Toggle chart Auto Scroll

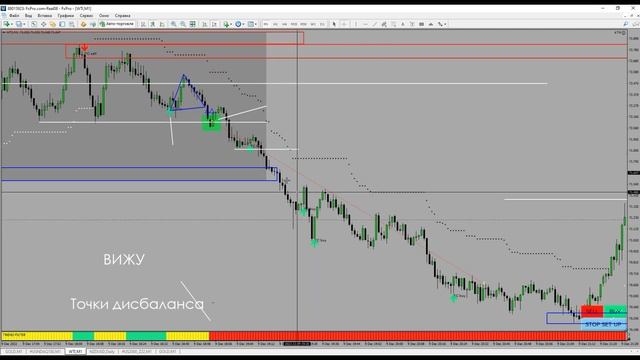[205, 24]
